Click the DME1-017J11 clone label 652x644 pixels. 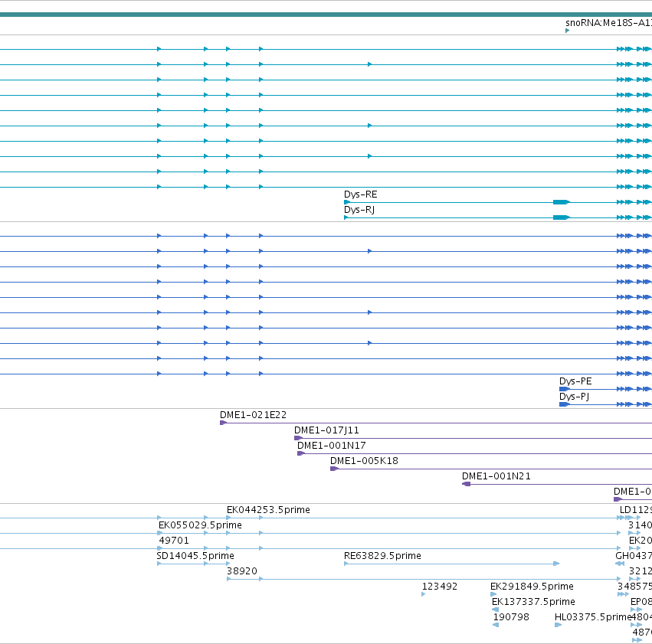(326, 430)
